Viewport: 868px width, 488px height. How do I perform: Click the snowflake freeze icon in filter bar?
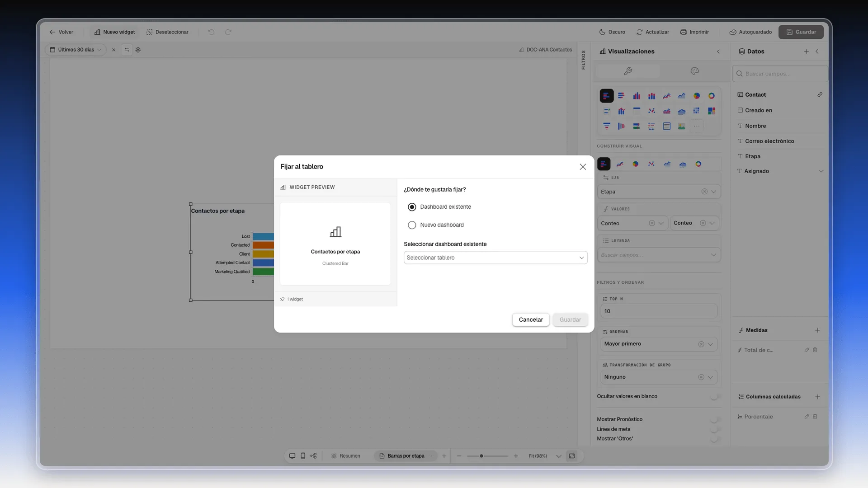coord(138,50)
